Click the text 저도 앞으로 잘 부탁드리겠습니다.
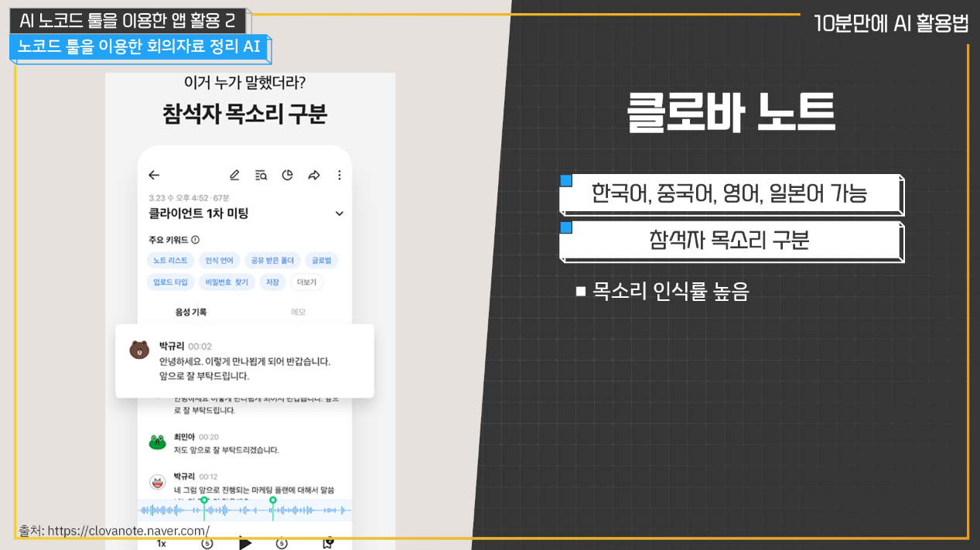The height and width of the screenshot is (550, 980). (226, 449)
